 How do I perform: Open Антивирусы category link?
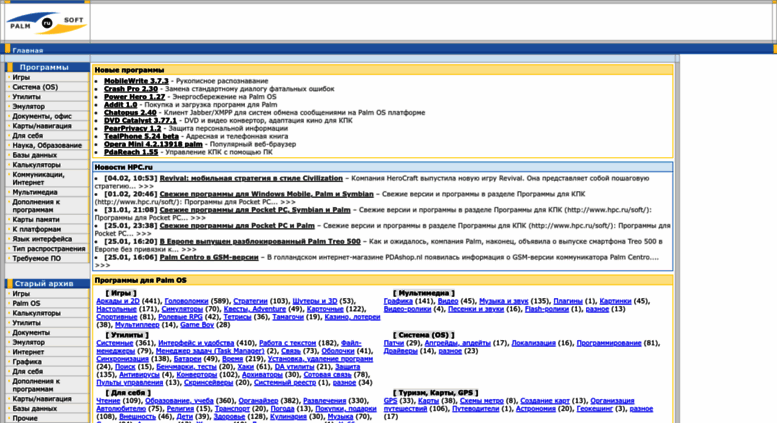(139, 375)
